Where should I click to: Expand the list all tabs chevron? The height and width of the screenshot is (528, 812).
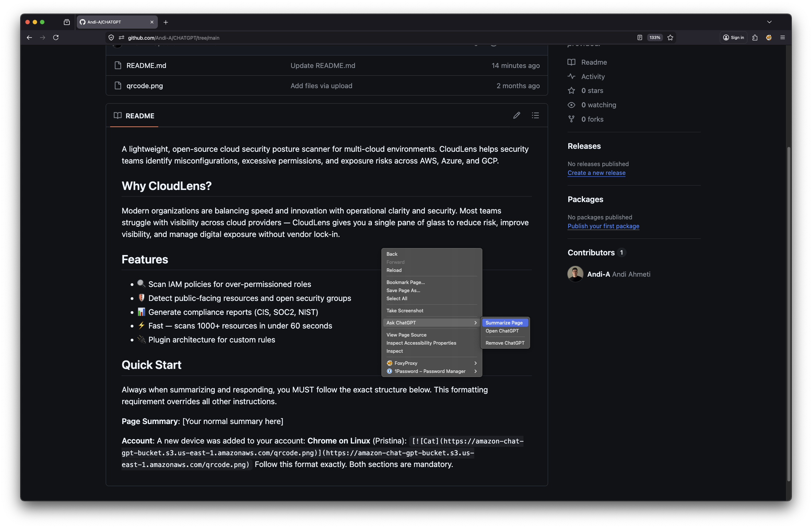pos(769,22)
